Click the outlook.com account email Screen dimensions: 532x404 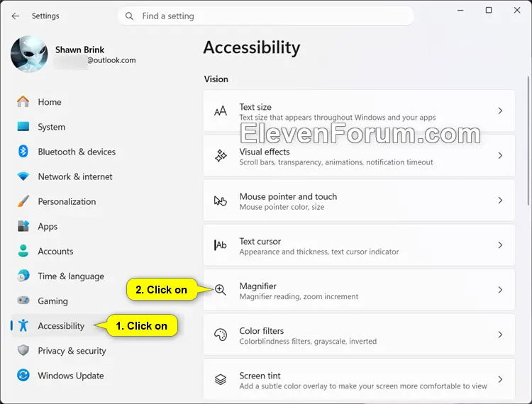point(111,60)
